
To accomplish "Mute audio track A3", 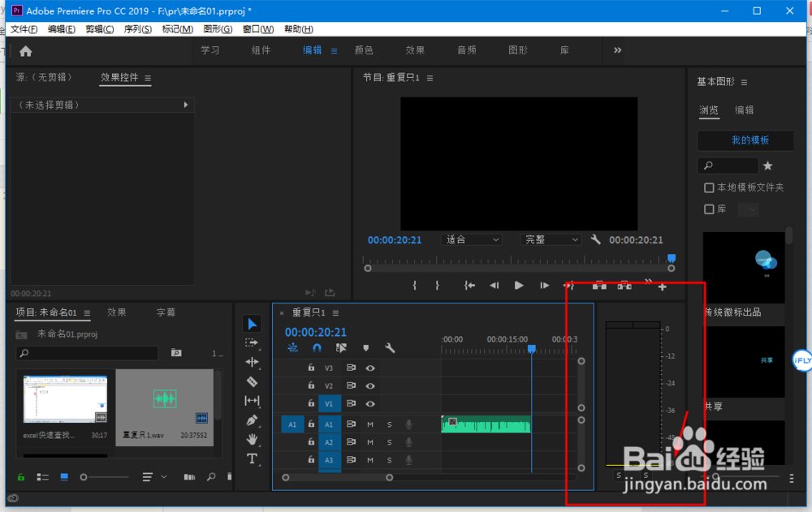I will coord(370,460).
